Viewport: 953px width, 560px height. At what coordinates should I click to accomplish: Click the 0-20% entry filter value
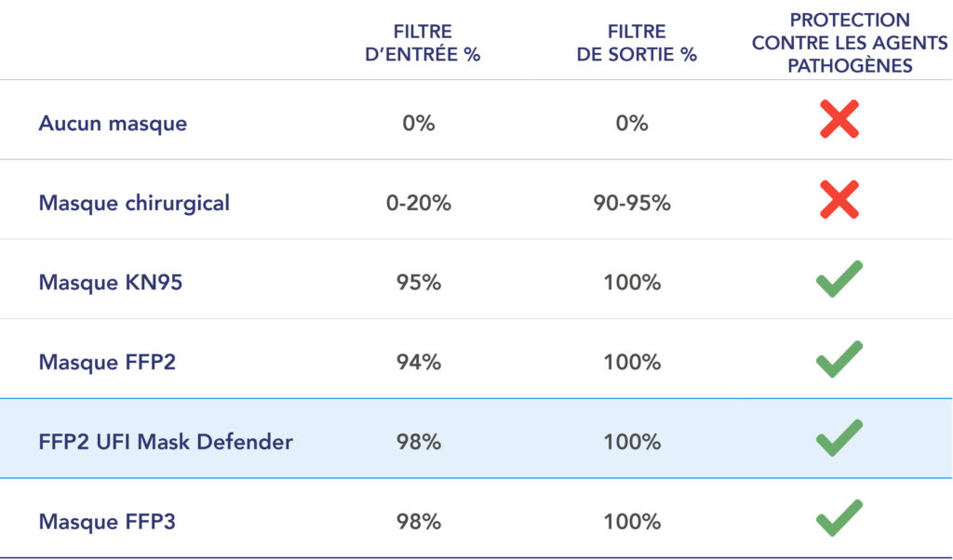click(x=419, y=203)
